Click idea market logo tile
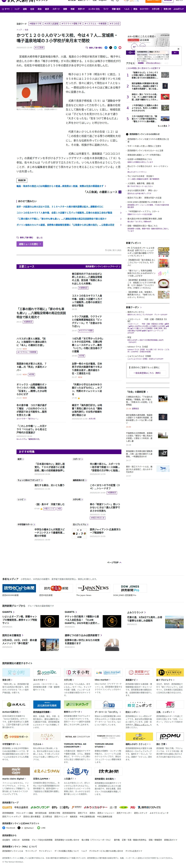 108,672
